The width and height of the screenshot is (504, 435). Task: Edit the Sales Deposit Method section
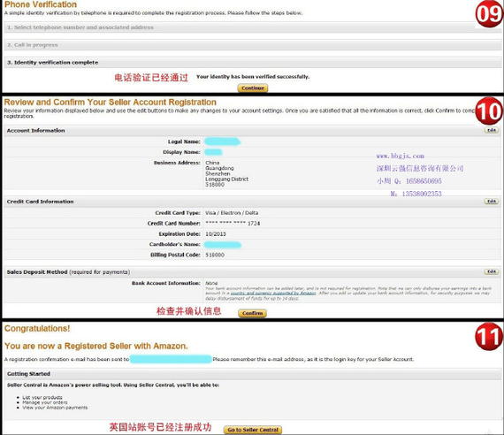(x=491, y=271)
